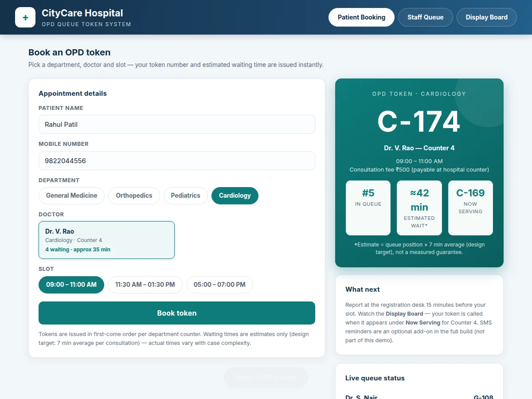Click the C-174 token number
The width and height of the screenshot is (532, 399).
[x=419, y=122]
